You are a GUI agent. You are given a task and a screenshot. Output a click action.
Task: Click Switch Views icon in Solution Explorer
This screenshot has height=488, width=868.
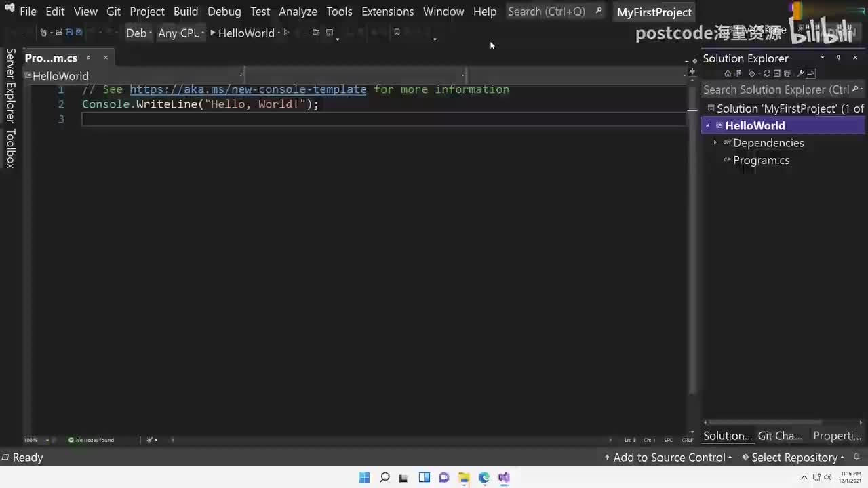738,73
